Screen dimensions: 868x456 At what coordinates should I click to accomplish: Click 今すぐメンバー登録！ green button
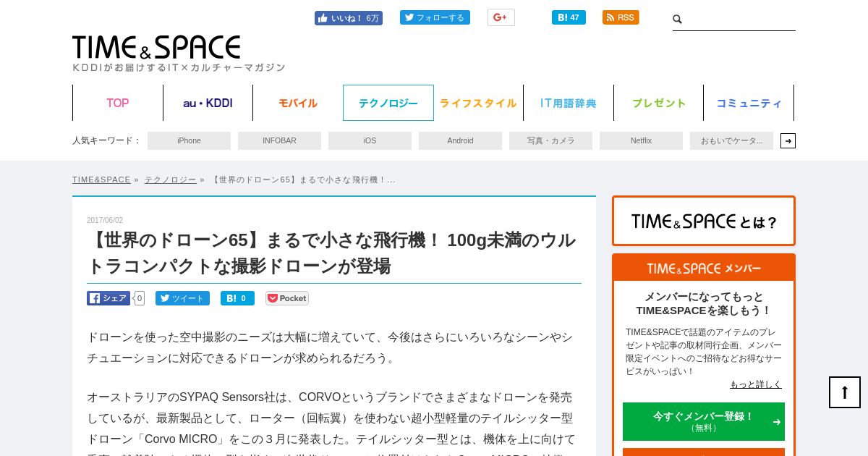click(704, 421)
